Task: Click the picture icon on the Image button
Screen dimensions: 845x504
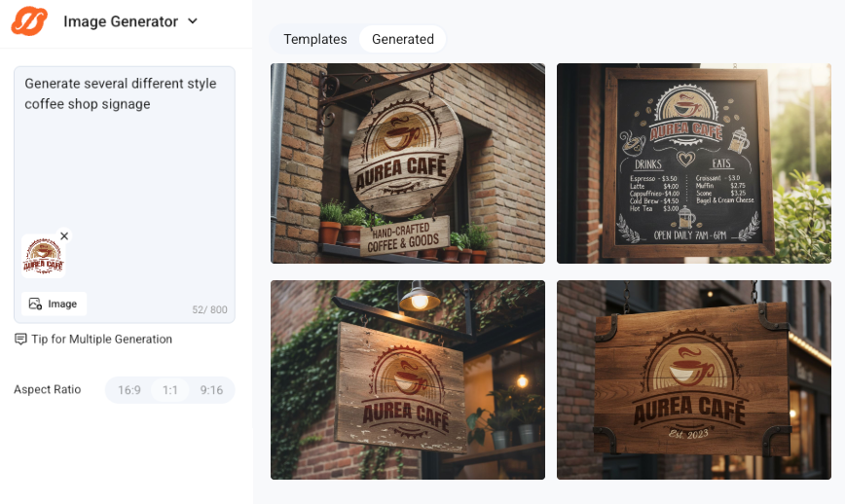Action: (x=35, y=304)
